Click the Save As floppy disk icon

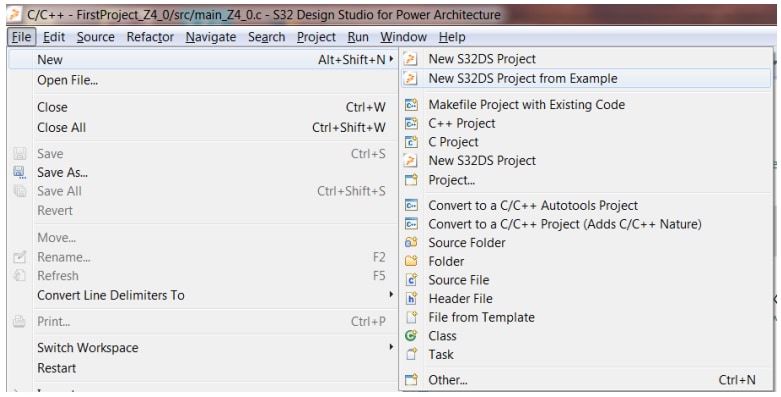pyautogui.click(x=19, y=172)
